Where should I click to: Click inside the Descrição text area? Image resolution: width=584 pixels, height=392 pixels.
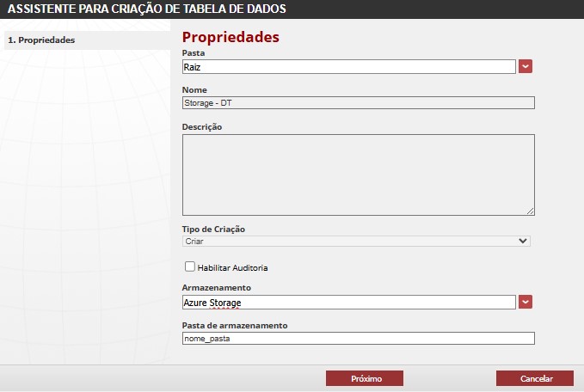(359, 175)
